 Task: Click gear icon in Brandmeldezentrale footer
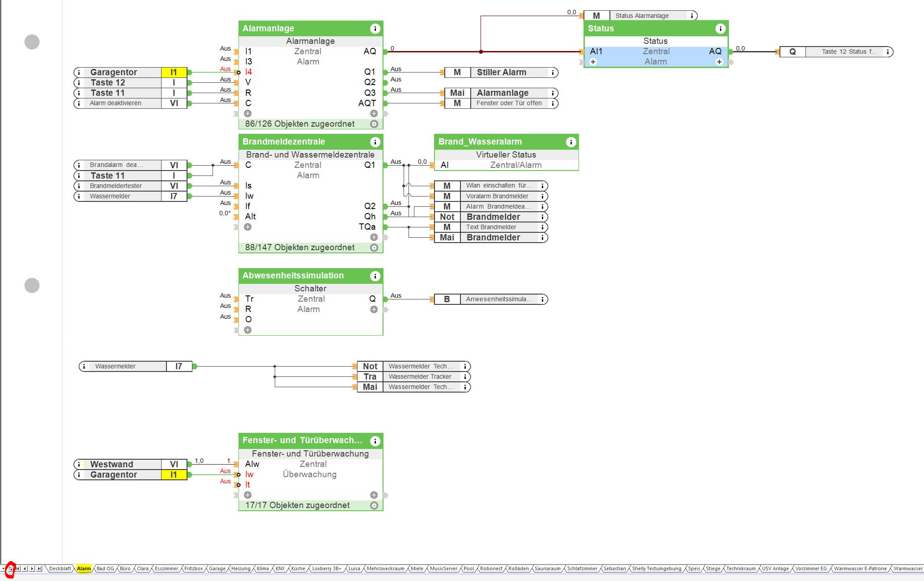374,248
